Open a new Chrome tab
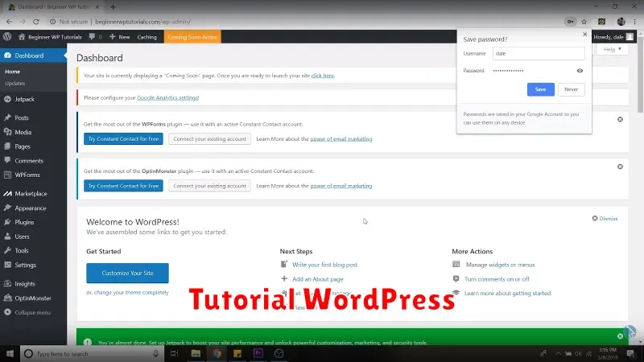 click(x=113, y=7)
